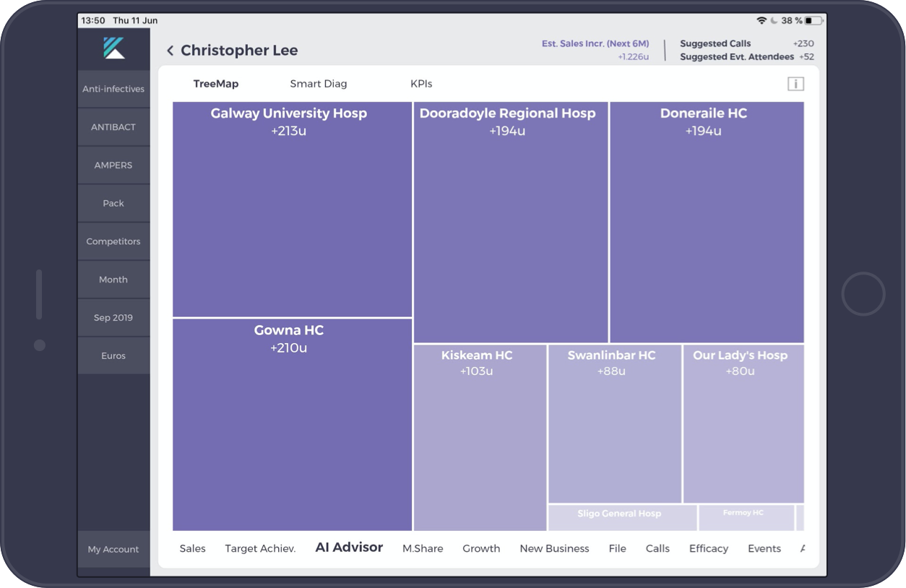Open the Sep 2019 period selector
The image size is (906, 588).
[113, 318]
